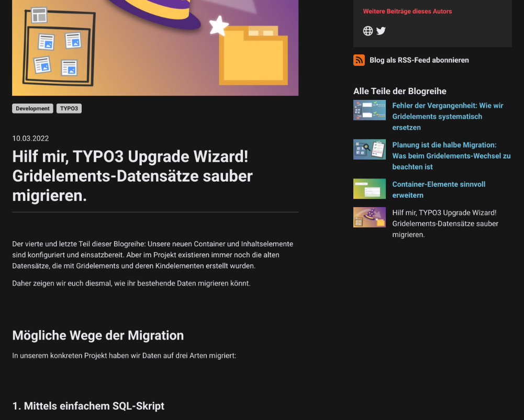The height and width of the screenshot is (420, 524).
Task: Click the orange RSS feed icon
Action: [359, 60]
